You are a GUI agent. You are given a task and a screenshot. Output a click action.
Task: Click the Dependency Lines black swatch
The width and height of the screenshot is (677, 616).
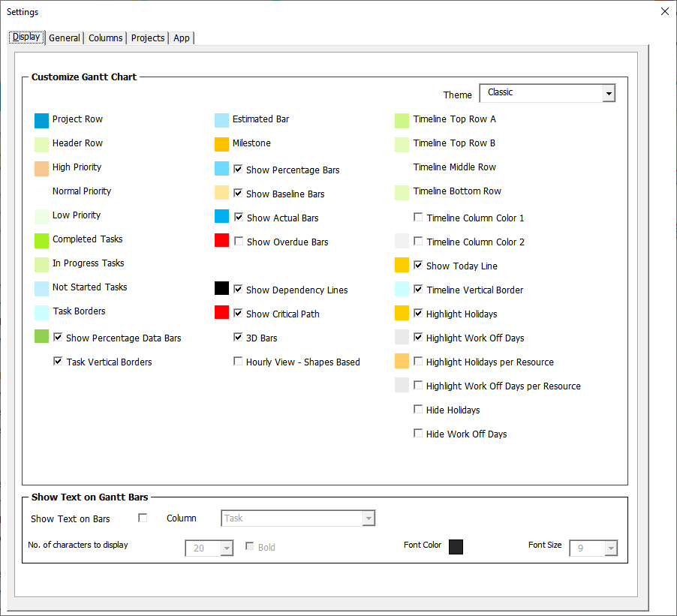(221, 288)
